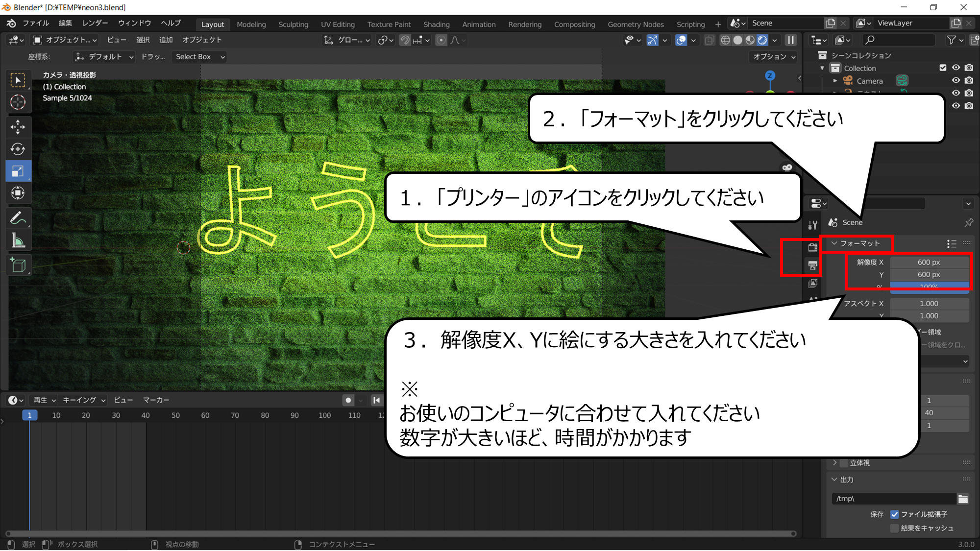980x551 pixels.
Task: Select the Scale tool
Action: (x=18, y=171)
